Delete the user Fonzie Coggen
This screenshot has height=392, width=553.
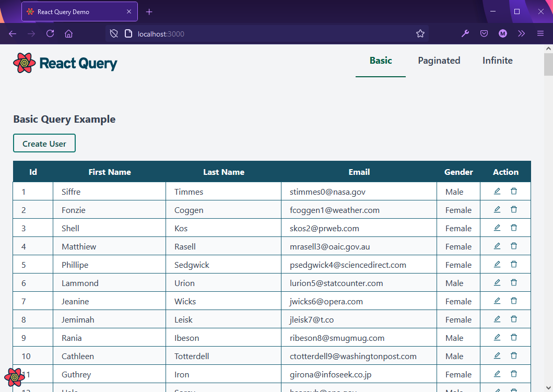click(514, 209)
